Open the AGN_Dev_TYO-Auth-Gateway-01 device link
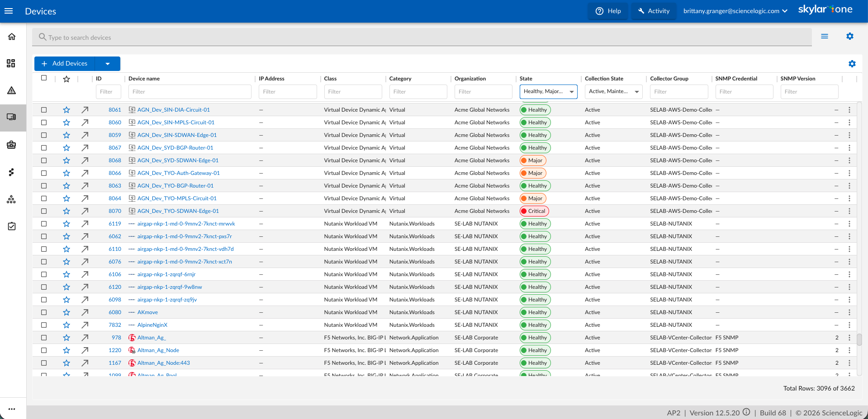This screenshot has width=868, height=419. click(178, 173)
